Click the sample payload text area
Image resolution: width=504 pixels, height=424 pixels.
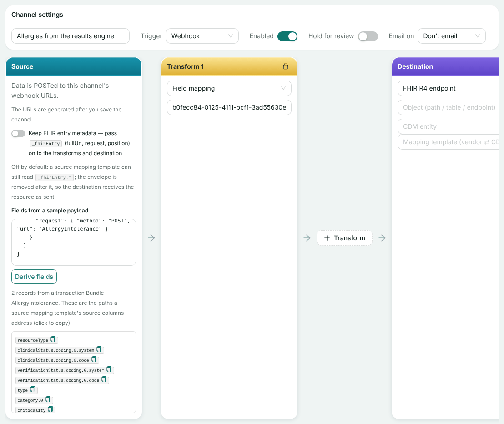[74, 242]
